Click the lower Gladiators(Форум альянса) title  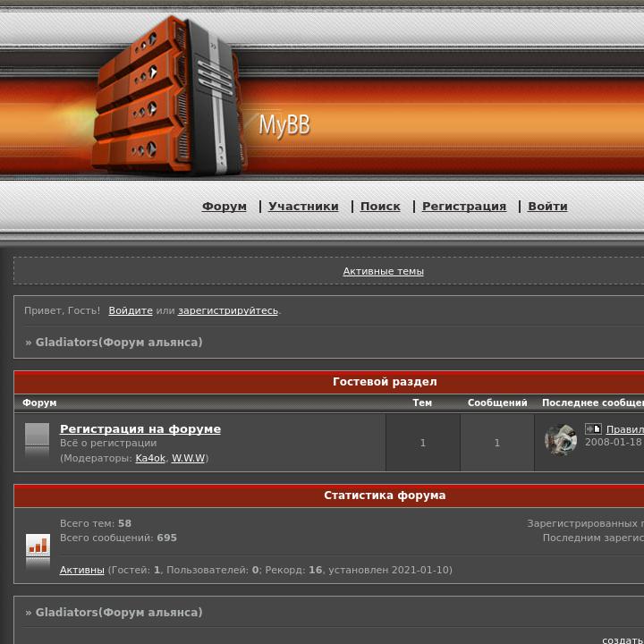[x=119, y=613]
